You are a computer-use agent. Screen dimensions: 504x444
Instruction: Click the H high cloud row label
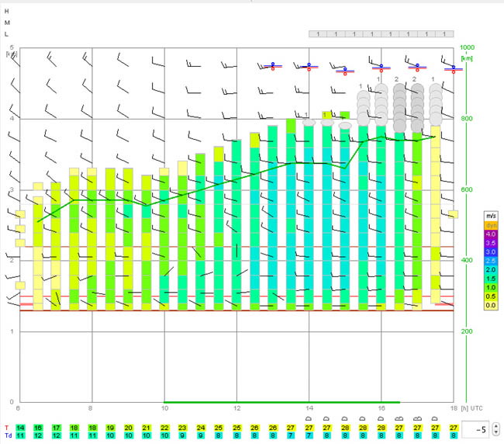coord(7,12)
